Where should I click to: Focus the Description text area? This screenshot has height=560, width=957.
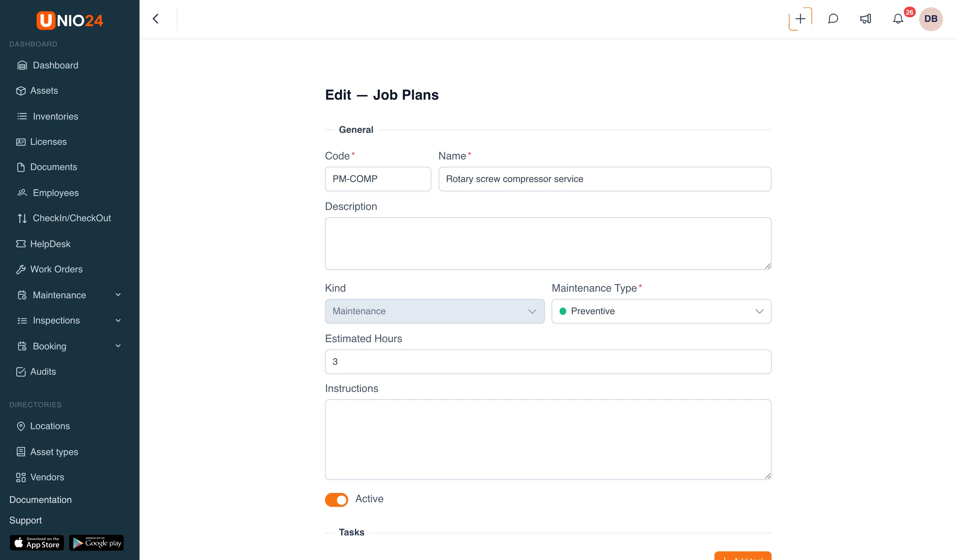tap(548, 243)
